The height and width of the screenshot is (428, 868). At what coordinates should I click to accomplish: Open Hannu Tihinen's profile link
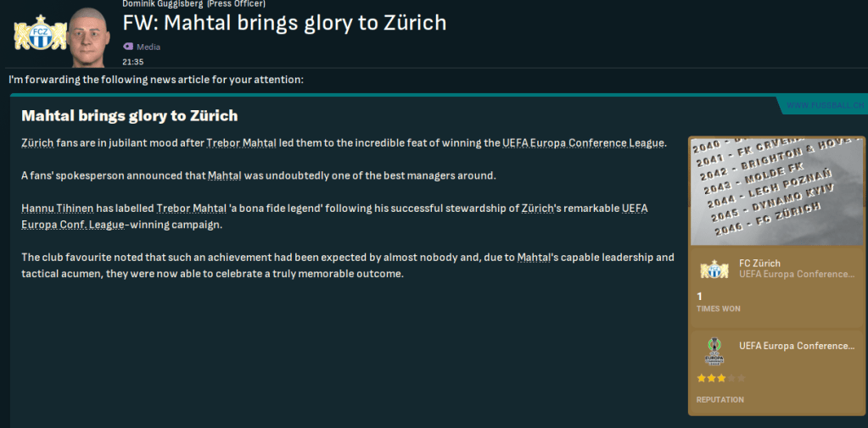point(57,208)
